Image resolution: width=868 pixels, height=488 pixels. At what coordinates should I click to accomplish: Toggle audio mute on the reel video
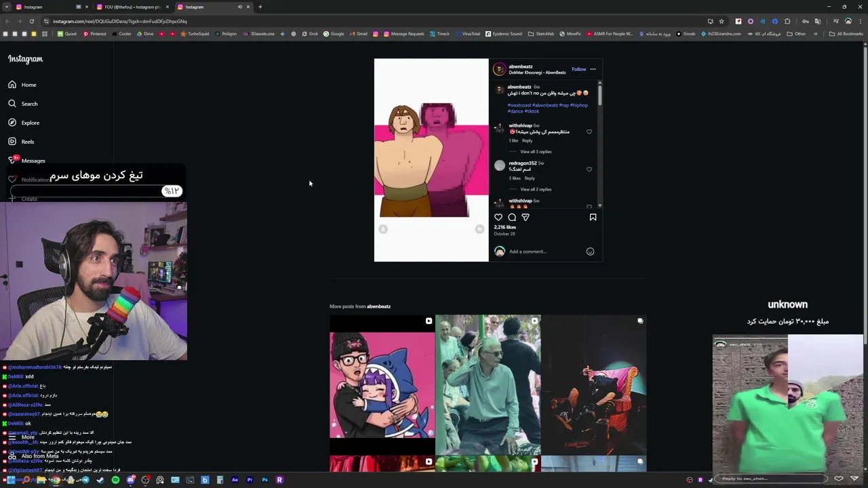pyautogui.click(x=479, y=230)
